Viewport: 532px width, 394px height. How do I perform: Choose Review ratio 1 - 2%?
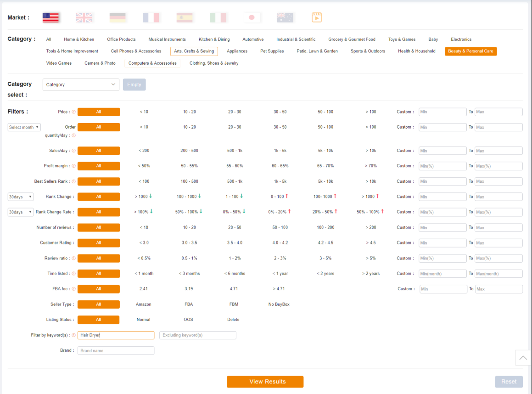click(235, 258)
